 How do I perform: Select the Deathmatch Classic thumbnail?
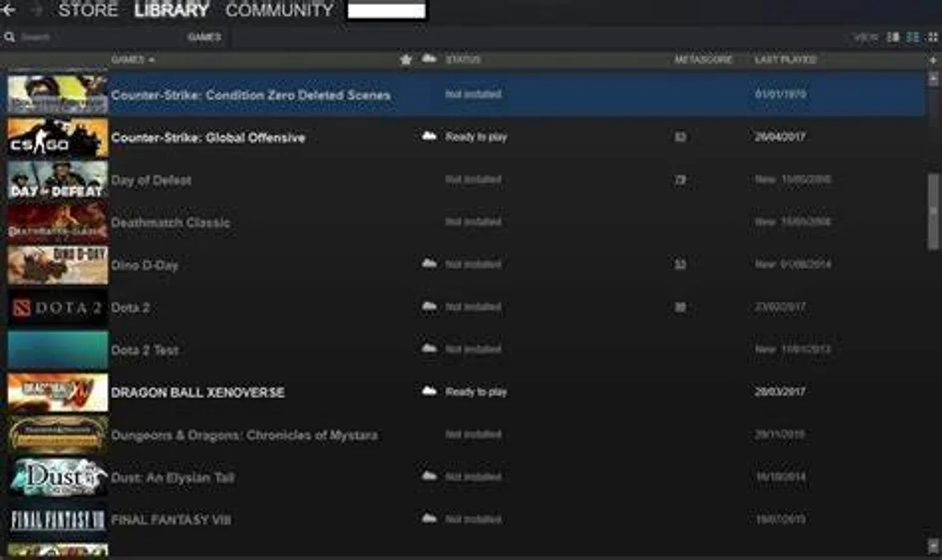point(58,223)
